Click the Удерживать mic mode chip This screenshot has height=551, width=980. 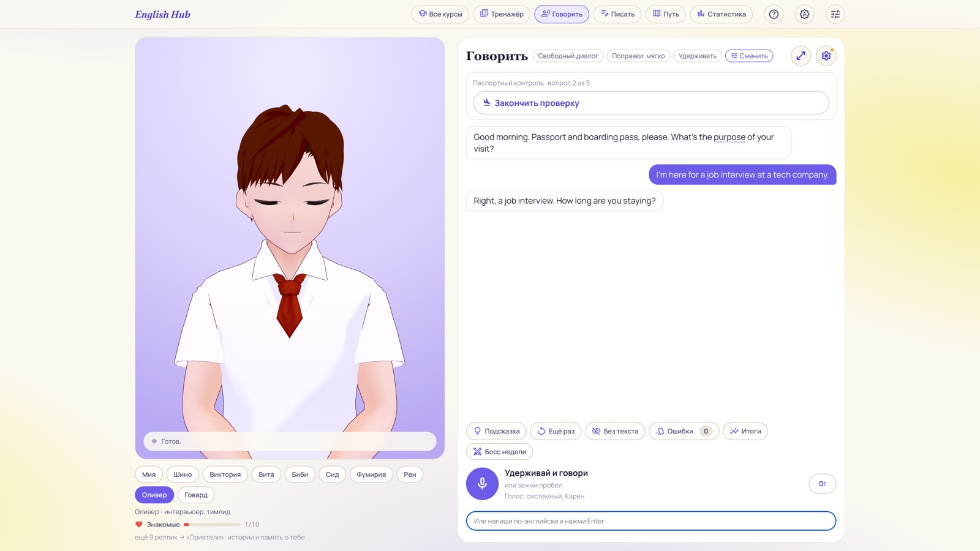[x=698, y=56]
